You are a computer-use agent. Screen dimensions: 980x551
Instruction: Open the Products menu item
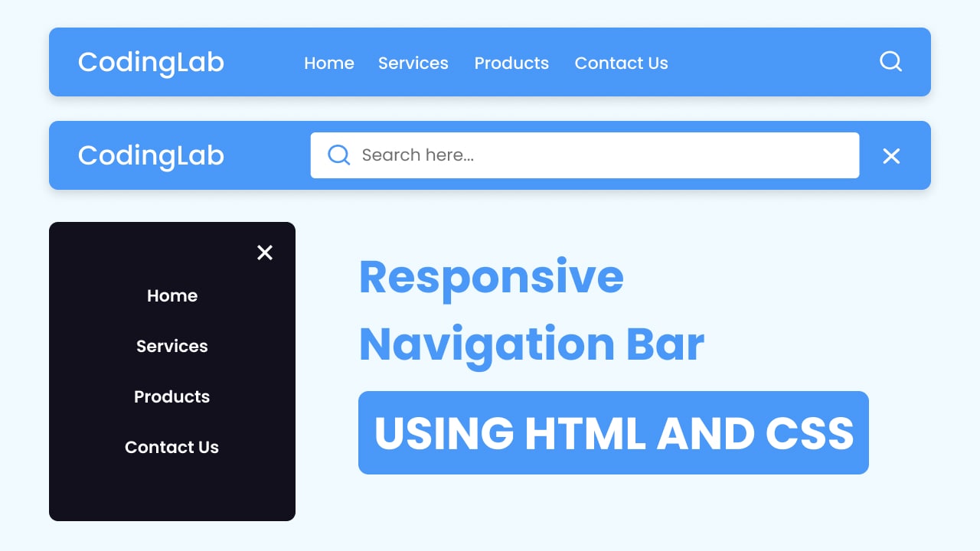pos(511,63)
